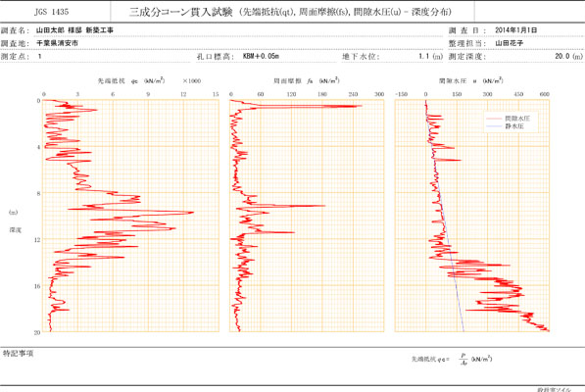Click the 地下水位 value 1.1
585x392 pixels.
424,56
